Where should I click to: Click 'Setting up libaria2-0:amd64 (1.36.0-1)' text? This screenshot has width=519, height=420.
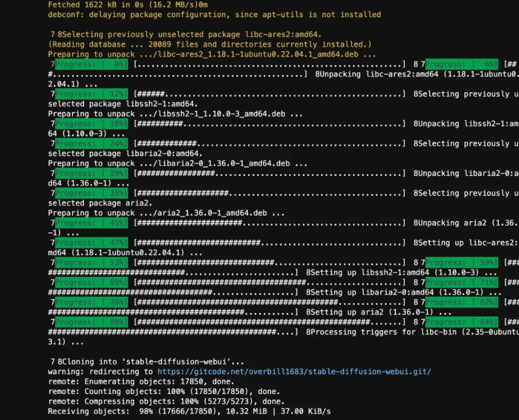tap(397, 292)
